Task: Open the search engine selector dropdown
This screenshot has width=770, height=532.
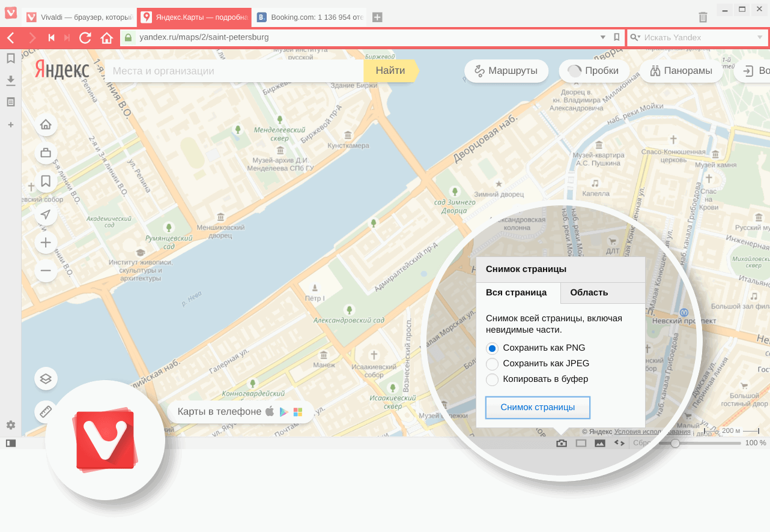Action: (x=635, y=37)
